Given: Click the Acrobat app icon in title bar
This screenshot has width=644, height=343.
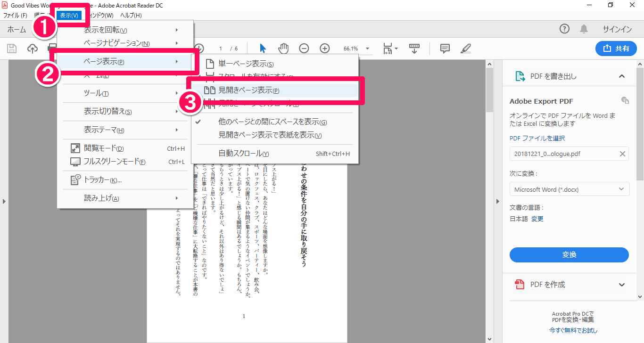Looking at the screenshot, I should click(5, 5).
